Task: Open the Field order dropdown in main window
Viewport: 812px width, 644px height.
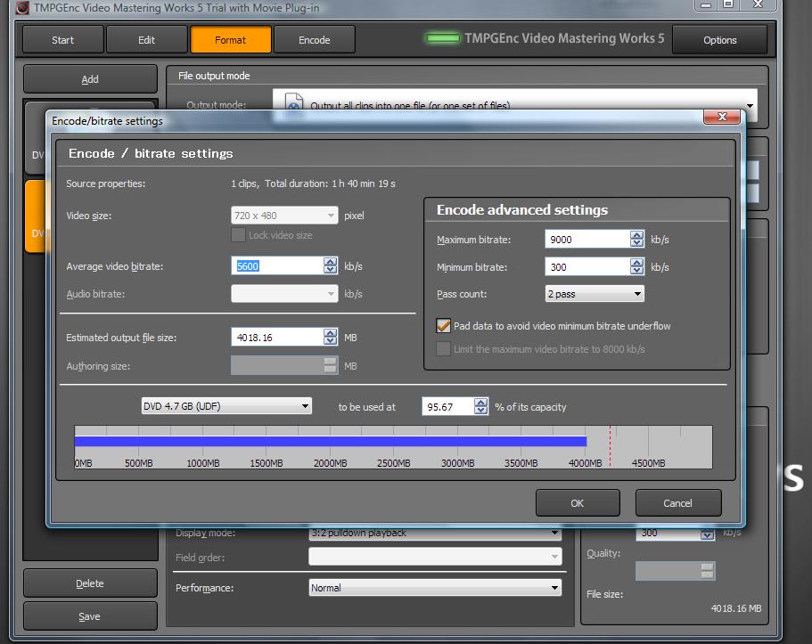Action: click(435, 557)
